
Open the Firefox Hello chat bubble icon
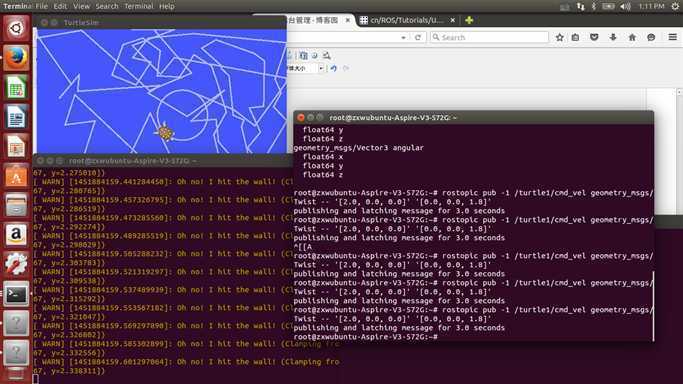coord(651,37)
